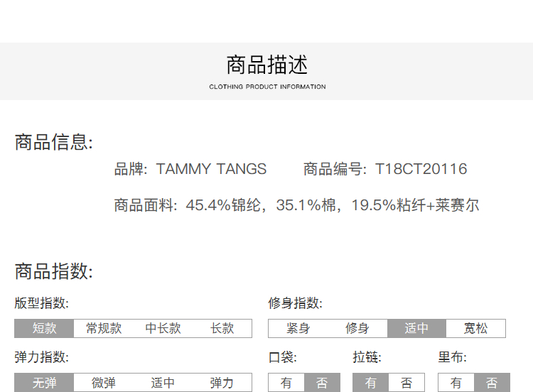Select 适中 in the 修身指数 row
Image resolution: width=533 pixels, height=392 pixels.
[x=416, y=328]
